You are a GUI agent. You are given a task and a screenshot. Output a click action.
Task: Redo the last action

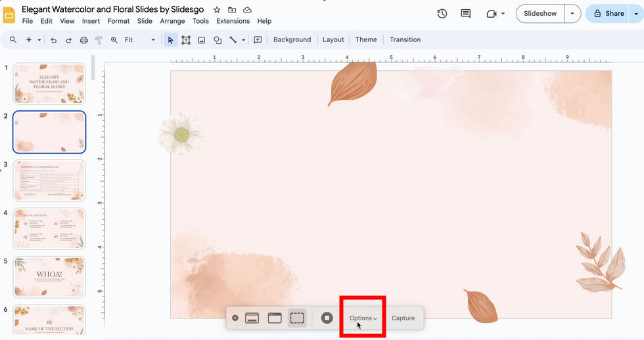pyautogui.click(x=68, y=40)
